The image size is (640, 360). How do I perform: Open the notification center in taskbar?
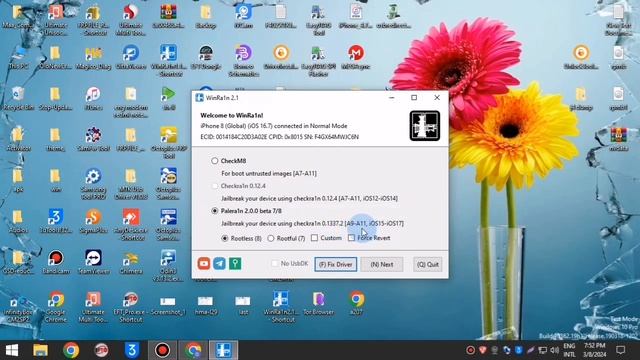tap(620, 350)
